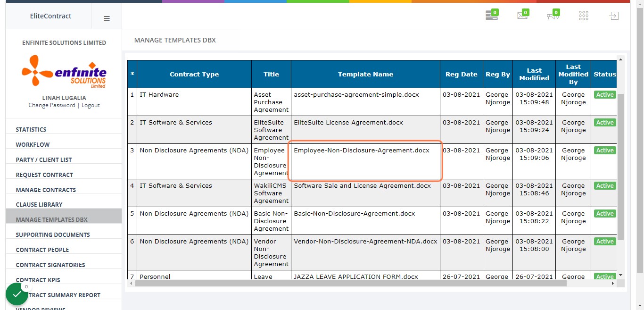The height and width of the screenshot is (310, 644).
Task: Click Active status badge in row 2
Action: pyautogui.click(x=604, y=123)
